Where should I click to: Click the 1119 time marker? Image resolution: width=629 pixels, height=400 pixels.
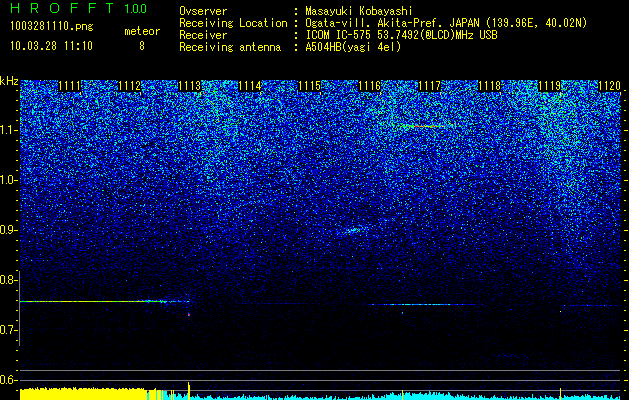(x=550, y=86)
